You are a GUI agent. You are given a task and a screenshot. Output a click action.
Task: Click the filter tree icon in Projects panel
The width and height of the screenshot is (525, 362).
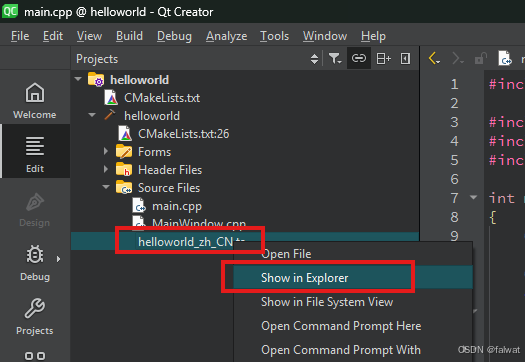pyautogui.click(x=334, y=59)
